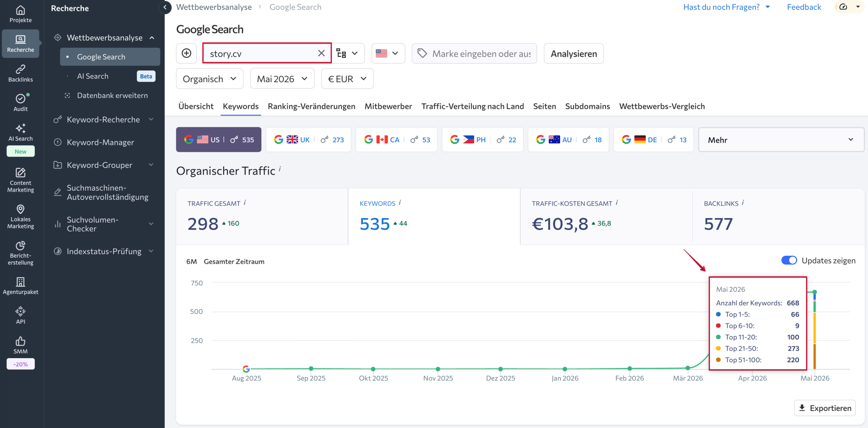The height and width of the screenshot is (428, 868).
Task: Click info icon next to Backlinks metric
Action: coord(743,202)
